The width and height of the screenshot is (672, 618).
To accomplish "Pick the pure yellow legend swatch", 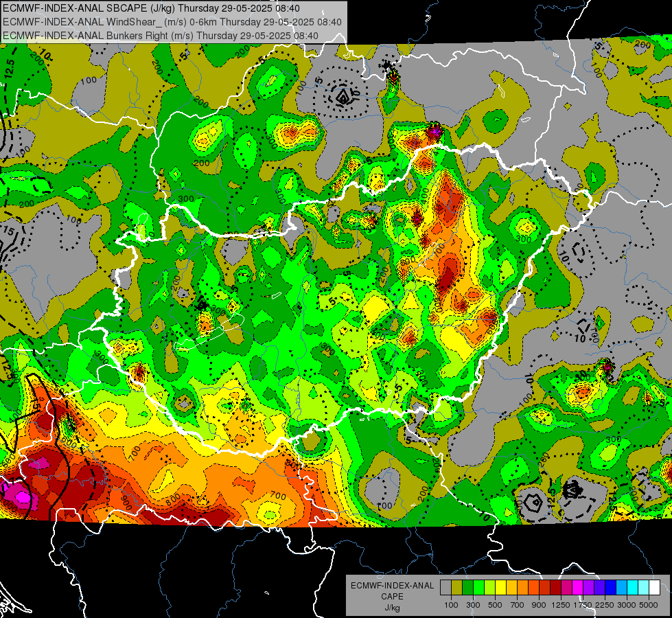I will coord(500,587).
